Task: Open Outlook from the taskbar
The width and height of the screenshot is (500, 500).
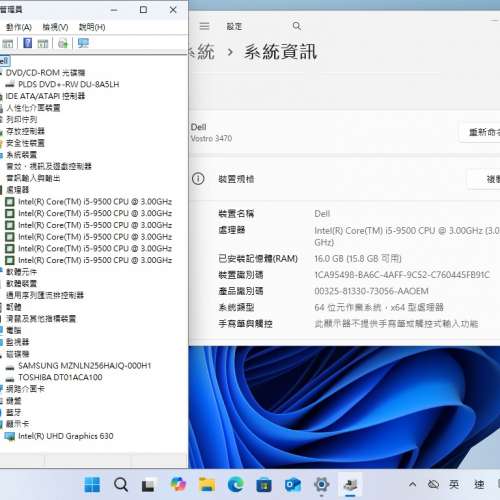Action: pos(293,485)
